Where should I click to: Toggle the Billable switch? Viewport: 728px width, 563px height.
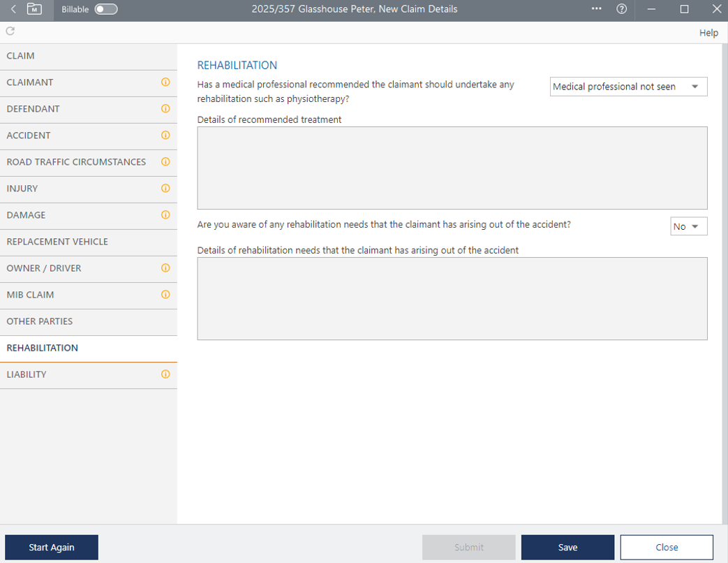pyautogui.click(x=106, y=9)
